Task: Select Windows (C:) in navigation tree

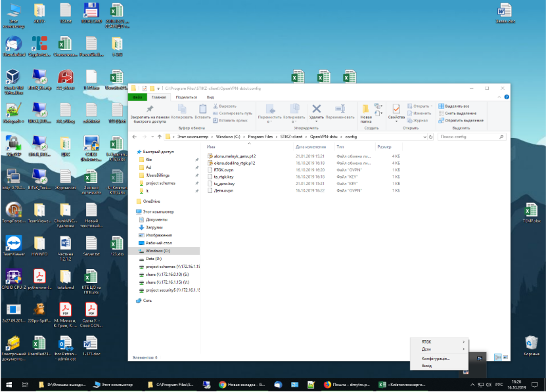Action: [x=159, y=251]
